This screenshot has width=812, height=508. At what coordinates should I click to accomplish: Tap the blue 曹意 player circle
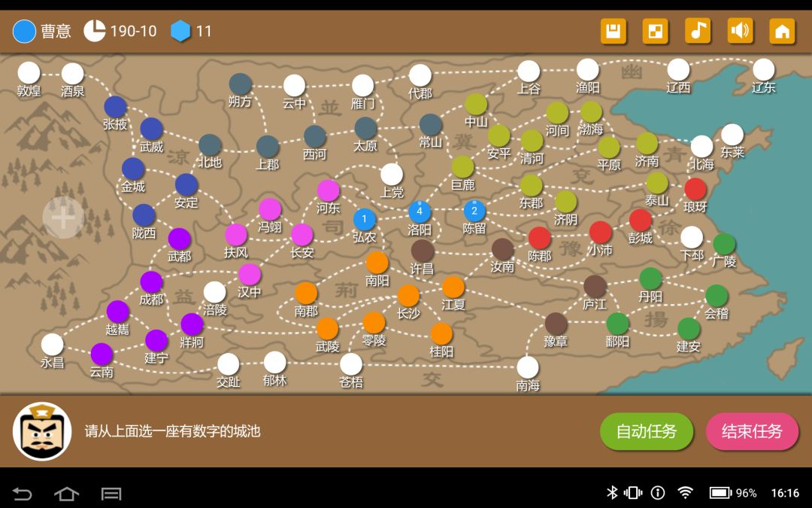click(24, 31)
